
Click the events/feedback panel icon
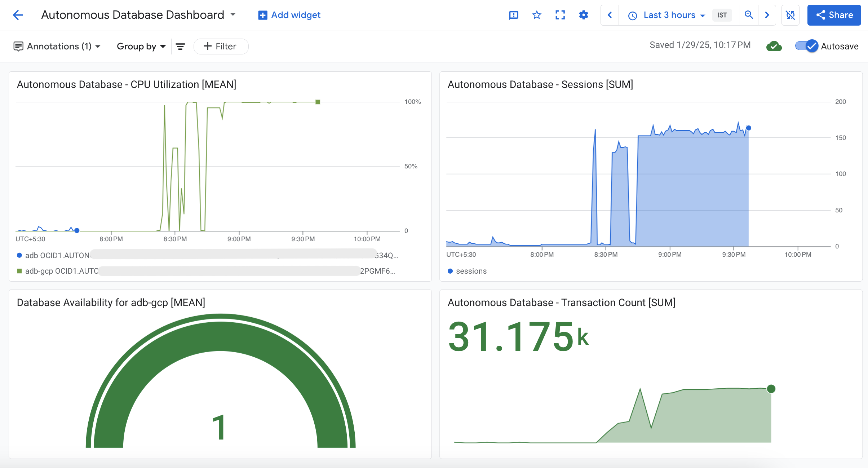(x=513, y=15)
